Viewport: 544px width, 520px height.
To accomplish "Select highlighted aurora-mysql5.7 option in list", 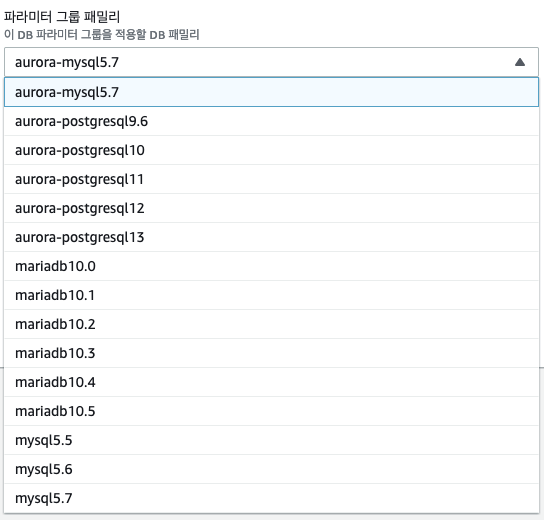I will click(271, 92).
